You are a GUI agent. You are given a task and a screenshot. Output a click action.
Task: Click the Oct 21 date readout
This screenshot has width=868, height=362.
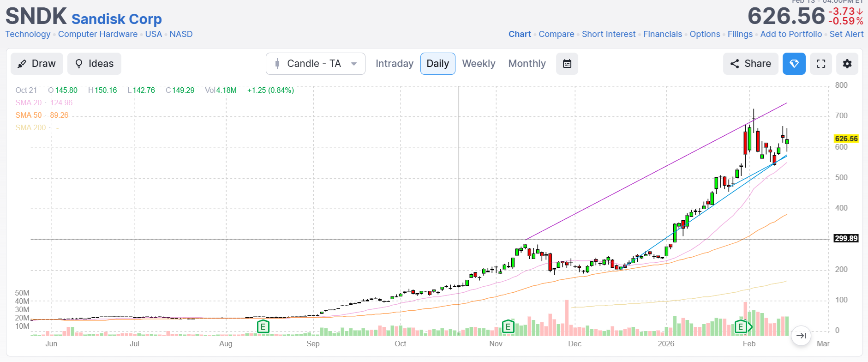26,90
